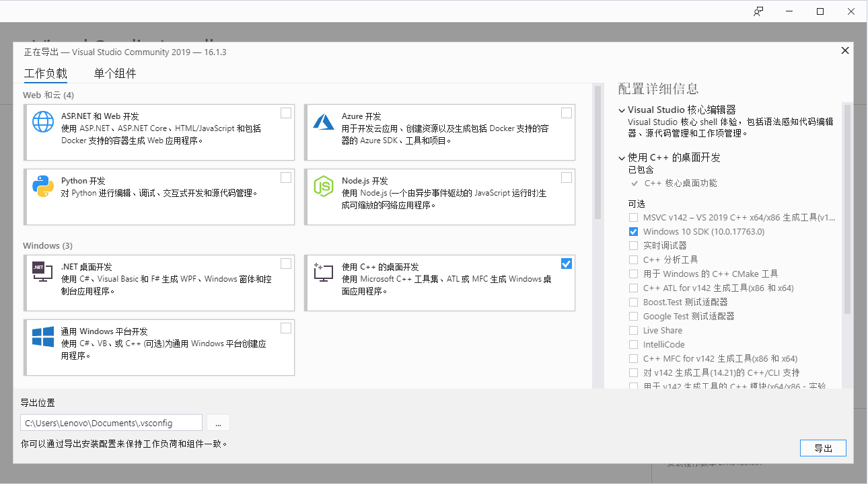This screenshot has height=484, width=868.
Task: Click the 'C++ 核心桌面功能' included item
Action: click(x=680, y=183)
